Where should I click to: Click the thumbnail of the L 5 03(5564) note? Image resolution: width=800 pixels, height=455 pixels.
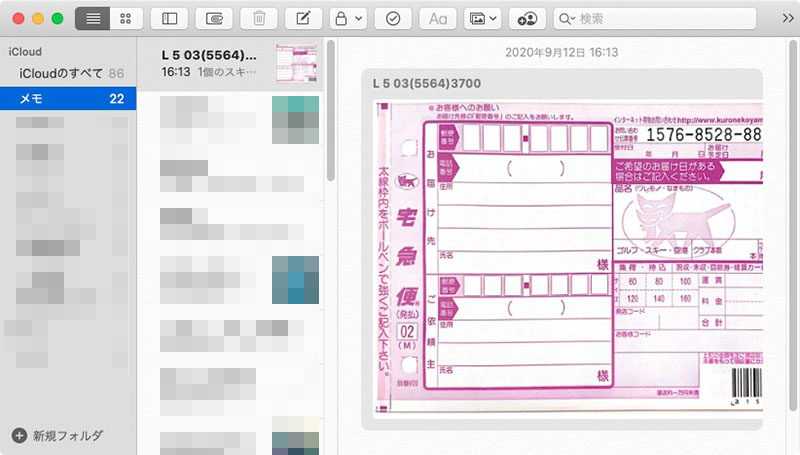click(296, 63)
